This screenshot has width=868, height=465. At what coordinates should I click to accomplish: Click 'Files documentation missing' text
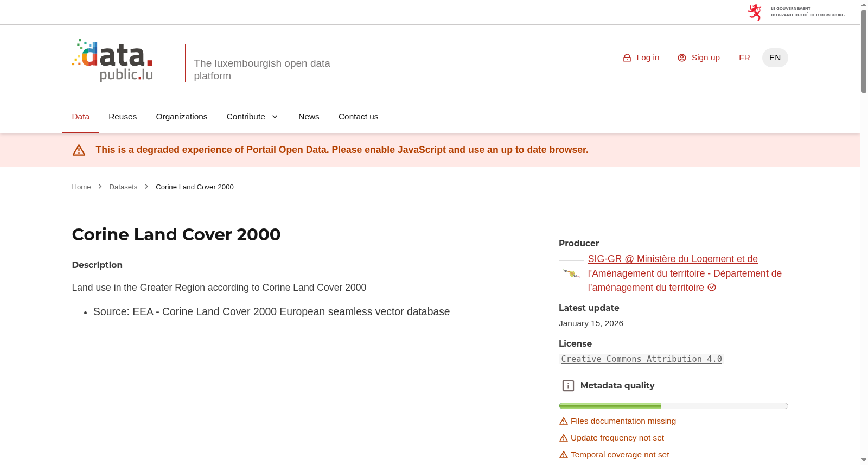coord(623,421)
